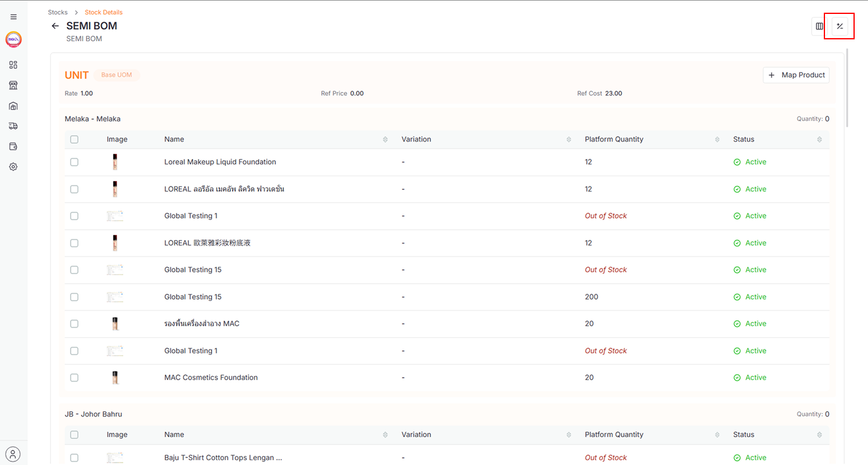Open the warehouse icon in the sidebar
The image size is (868, 465).
coord(13,106)
